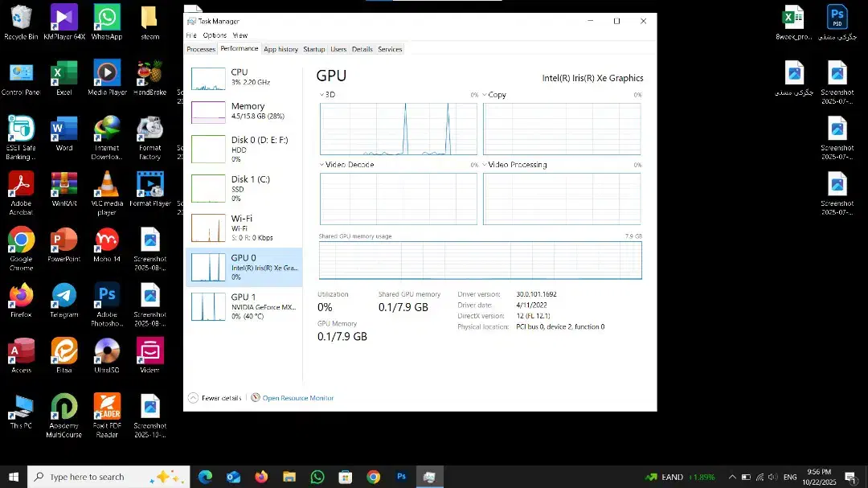Open Resource Monitor link
This screenshot has width=868, height=488.
297,398
